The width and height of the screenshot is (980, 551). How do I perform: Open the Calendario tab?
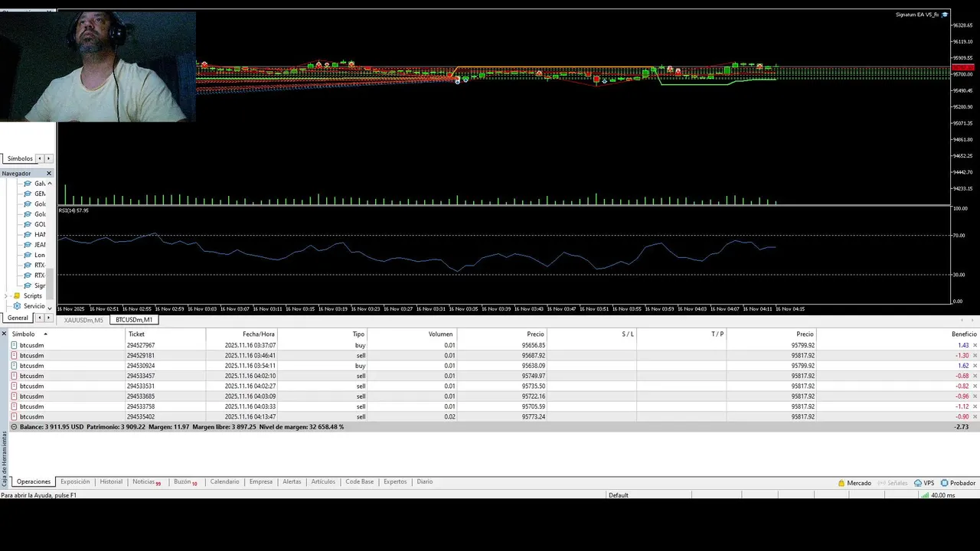coord(224,482)
